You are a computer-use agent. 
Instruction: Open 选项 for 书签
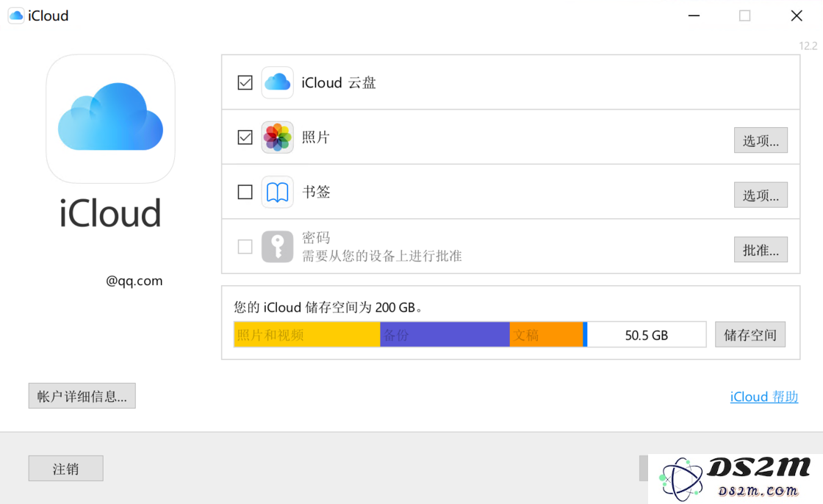(x=761, y=195)
